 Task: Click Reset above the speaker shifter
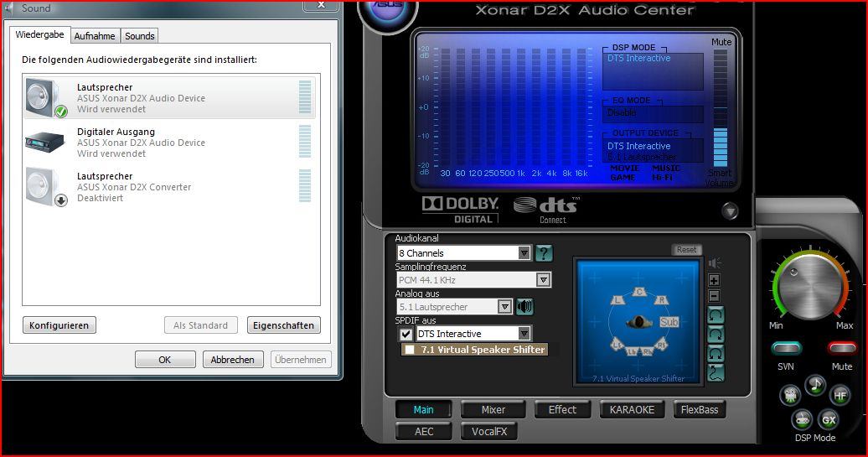click(686, 250)
